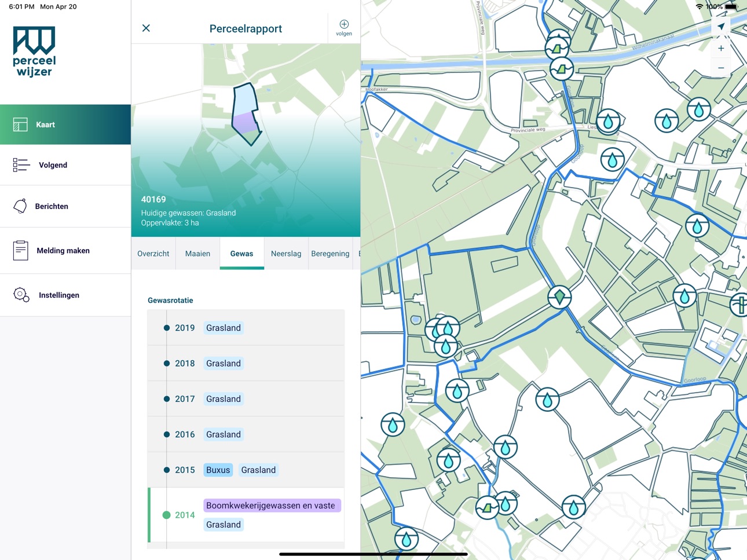The image size is (747, 560).
Task: Select the 2014 rotation year
Action: (x=185, y=515)
